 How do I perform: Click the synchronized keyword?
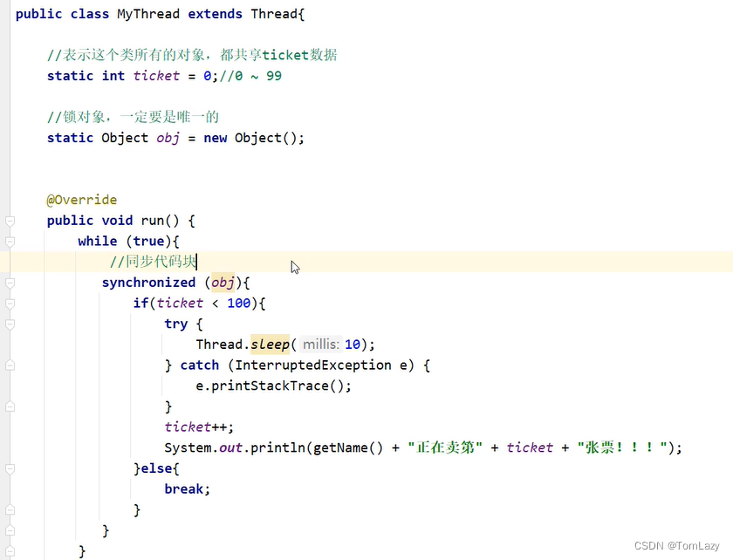[x=148, y=283]
